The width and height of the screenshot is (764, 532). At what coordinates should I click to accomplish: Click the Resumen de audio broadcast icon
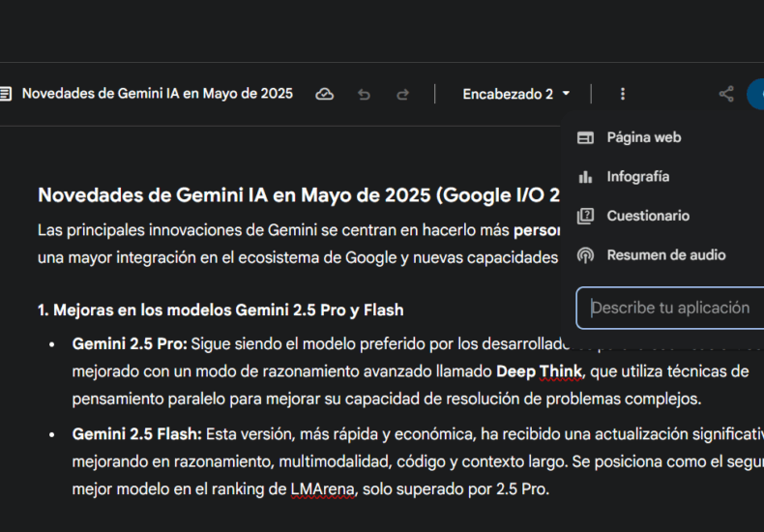coord(585,255)
